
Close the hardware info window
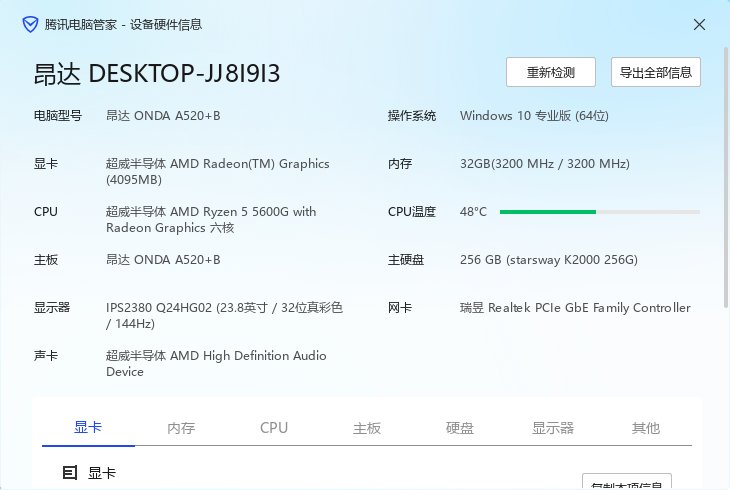point(699,25)
